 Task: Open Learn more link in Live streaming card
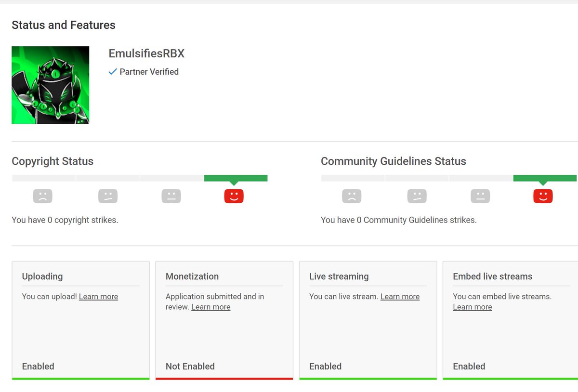tap(400, 297)
